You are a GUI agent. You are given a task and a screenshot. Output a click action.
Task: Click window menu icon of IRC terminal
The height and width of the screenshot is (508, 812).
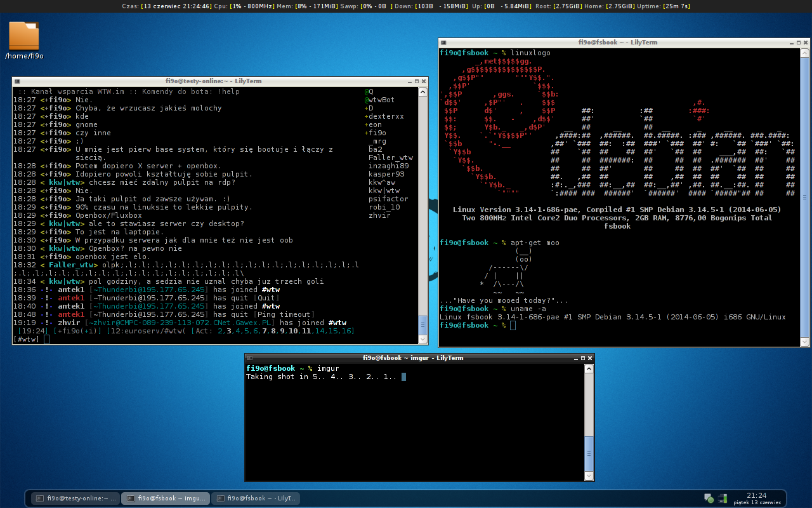(16, 81)
